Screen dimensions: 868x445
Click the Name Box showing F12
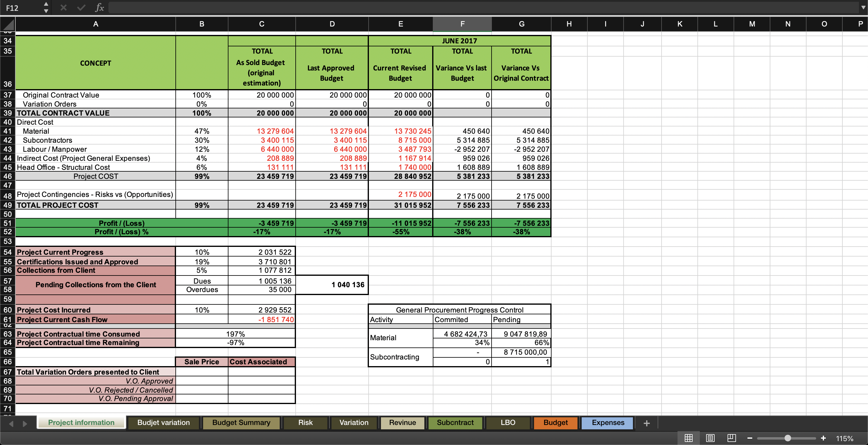click(22, 8)
